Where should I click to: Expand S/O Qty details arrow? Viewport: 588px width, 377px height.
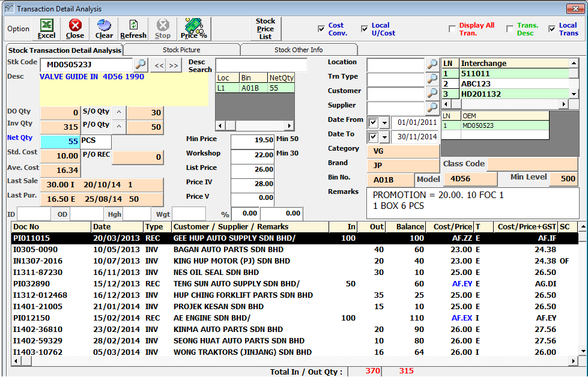(x=119, y=112)
